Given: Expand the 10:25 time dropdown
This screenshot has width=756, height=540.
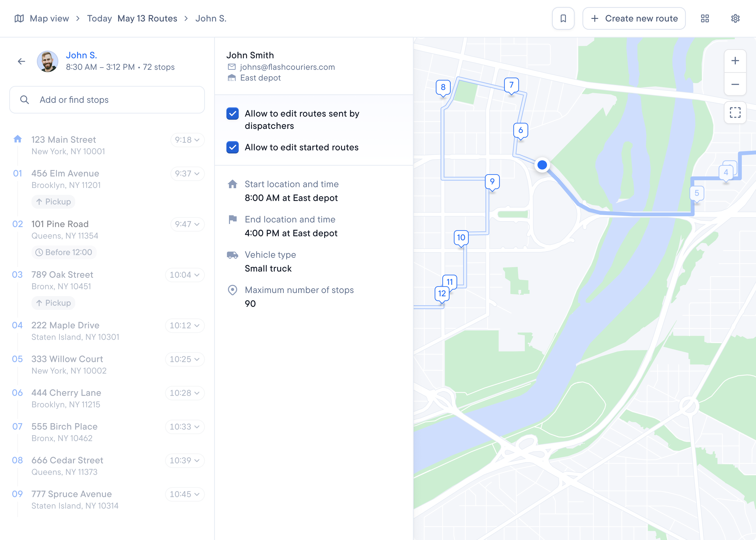Looking at the screenshot, I should (x=185, y=359).
